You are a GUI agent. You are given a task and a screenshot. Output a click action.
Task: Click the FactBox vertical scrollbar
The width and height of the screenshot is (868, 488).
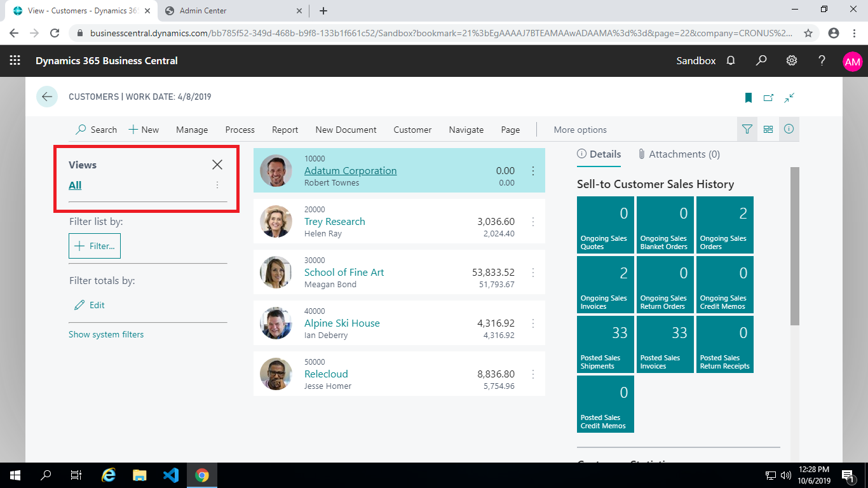[795, 247]
